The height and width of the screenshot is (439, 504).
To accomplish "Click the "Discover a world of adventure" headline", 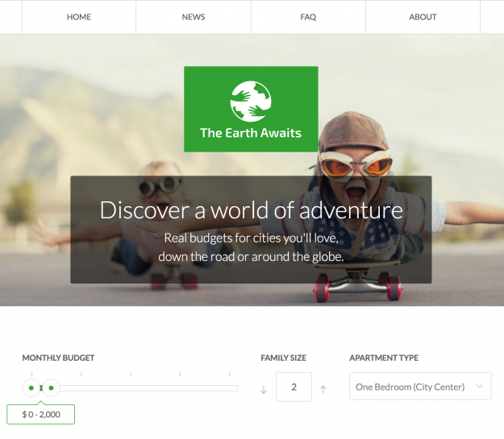I will [251, 210].
